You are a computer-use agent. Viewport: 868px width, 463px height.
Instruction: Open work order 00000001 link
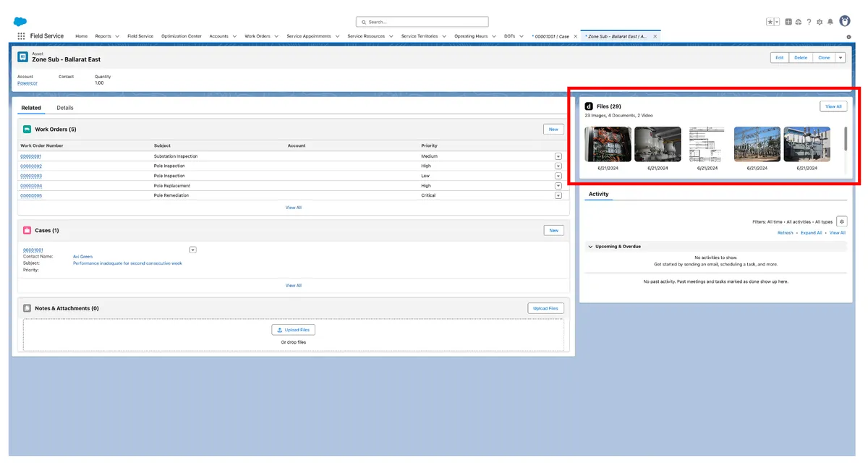pos(30,156)
